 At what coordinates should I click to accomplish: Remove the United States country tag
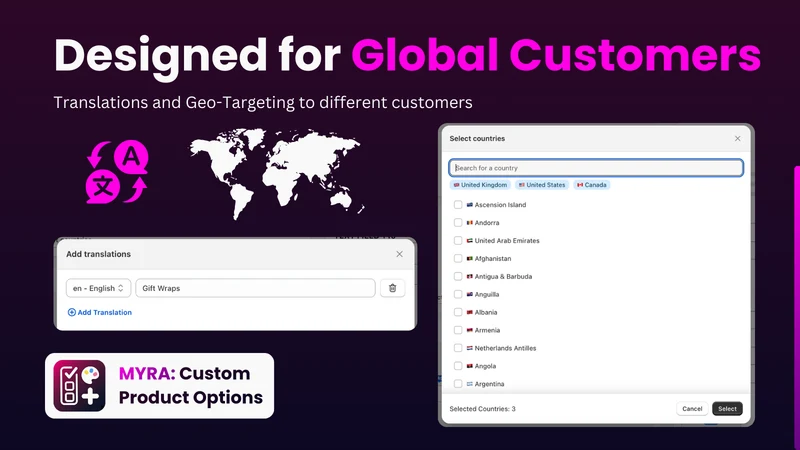click(x=542, y=185)
